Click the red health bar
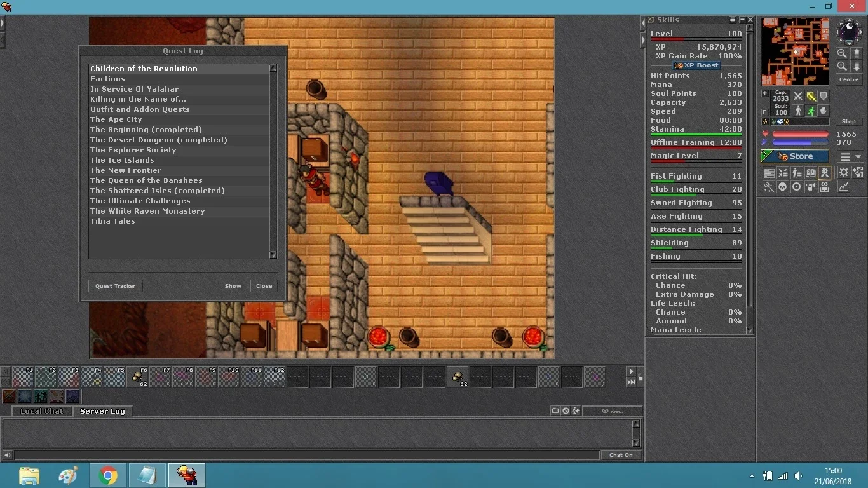868x488 pixels. coord(801,134)
